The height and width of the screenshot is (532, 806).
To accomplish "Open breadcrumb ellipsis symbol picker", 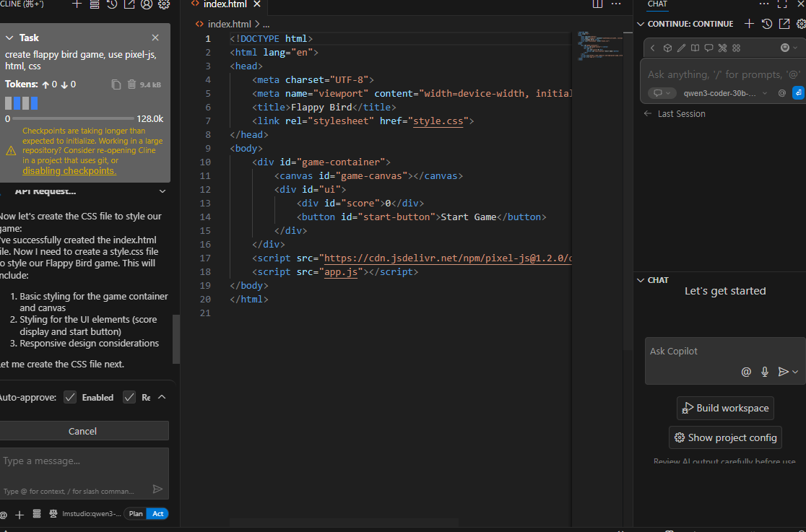I will [x=266, y=24].
